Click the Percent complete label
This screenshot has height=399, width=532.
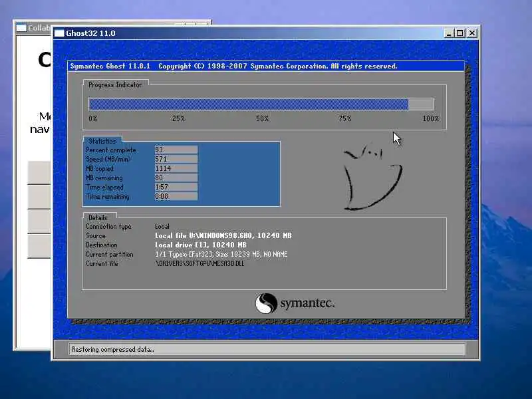[111, 150]
